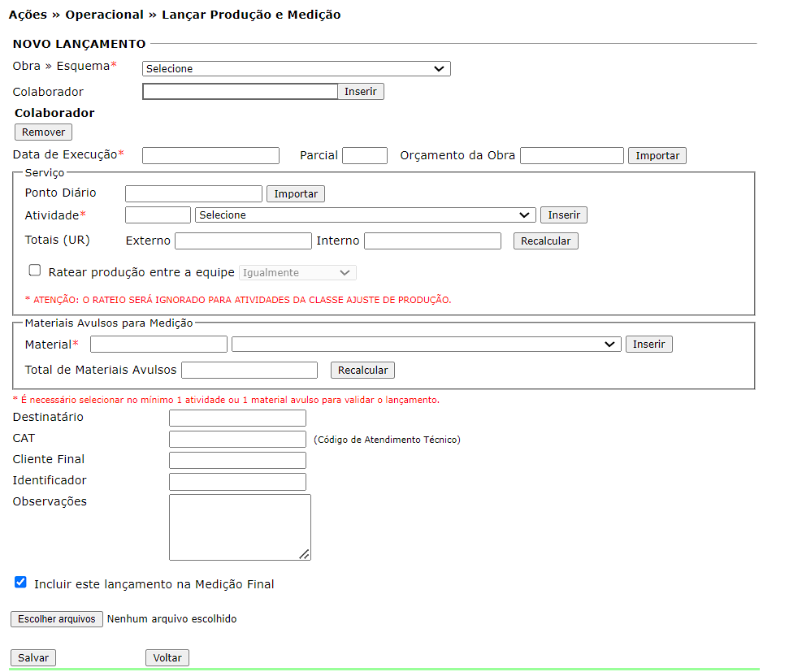Click the Escolher arquivos button

(x=57, y=619)
